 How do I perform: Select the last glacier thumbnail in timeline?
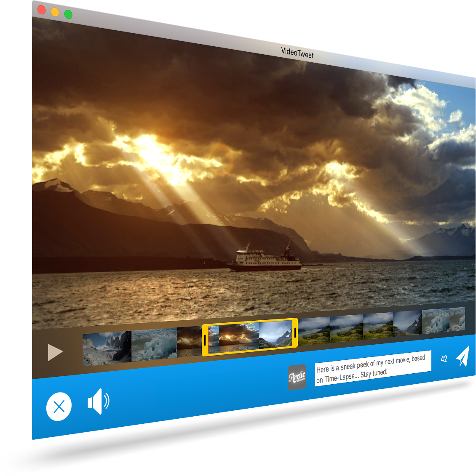443,321
